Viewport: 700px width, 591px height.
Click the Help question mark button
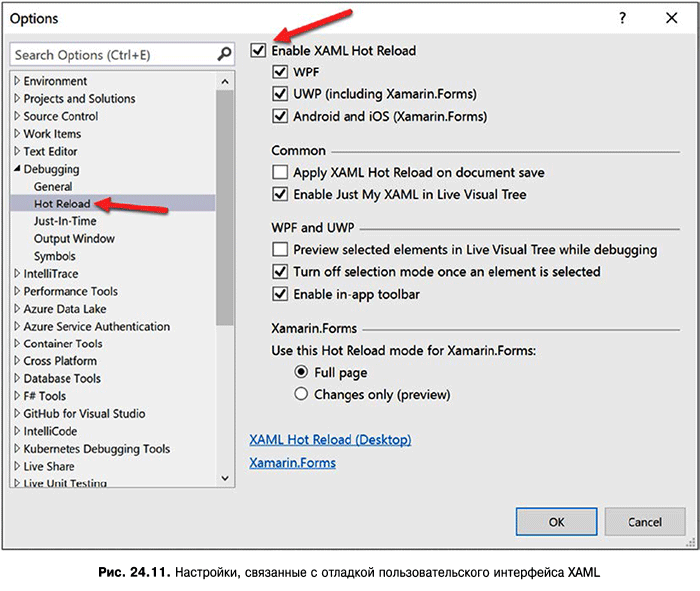[x=622, y=19]
